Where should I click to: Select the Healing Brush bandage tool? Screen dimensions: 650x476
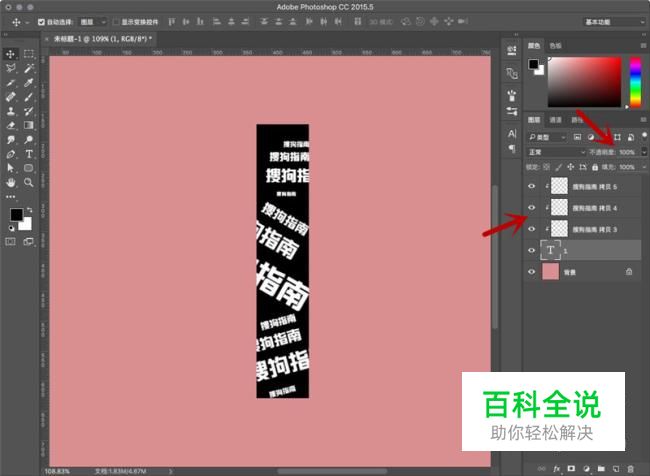10,97
